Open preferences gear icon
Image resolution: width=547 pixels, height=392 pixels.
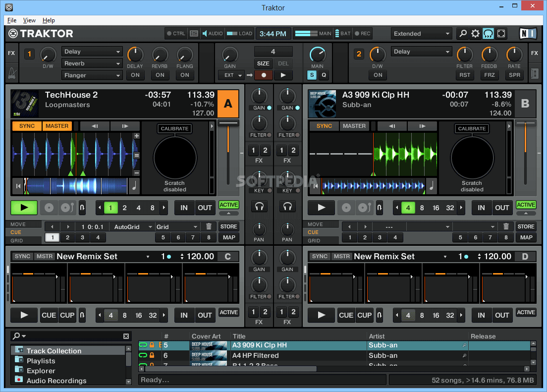pos(475,34)
